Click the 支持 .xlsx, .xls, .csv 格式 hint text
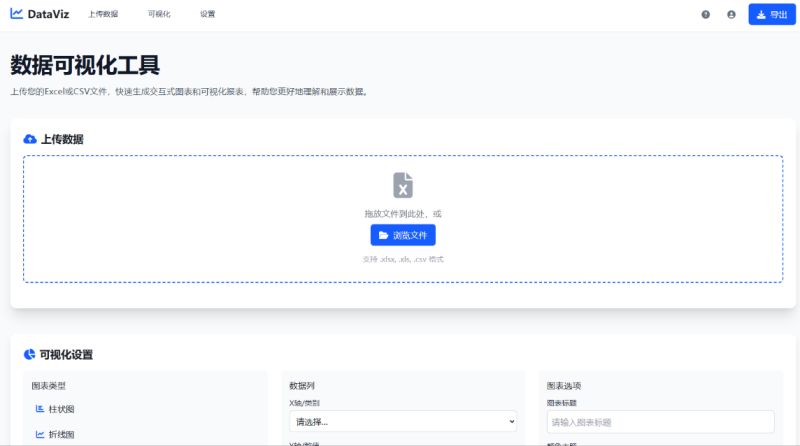 point(403,259)
